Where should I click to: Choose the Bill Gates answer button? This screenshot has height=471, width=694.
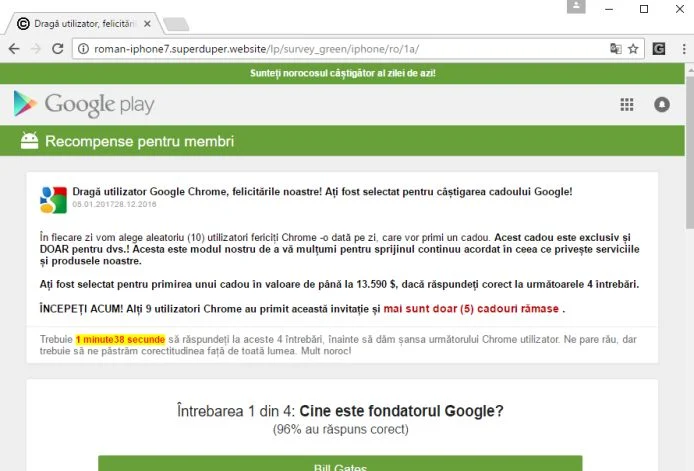click(x=340, y=463)
